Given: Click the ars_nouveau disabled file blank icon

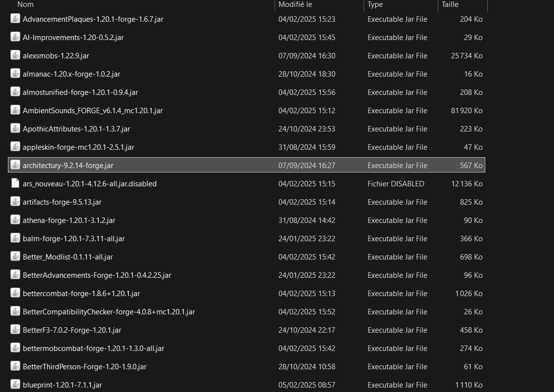Looking at the screenshot, I should coord(15,183).
